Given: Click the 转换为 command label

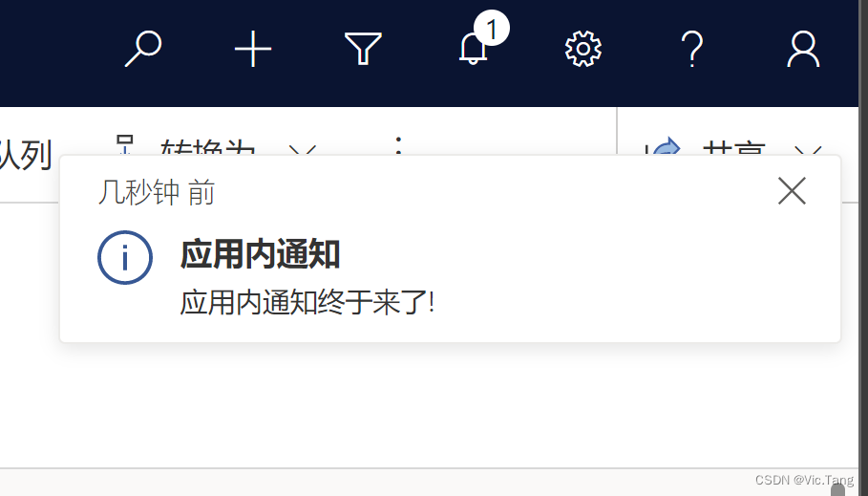Looking at the screenshot, I should (207, 147).
